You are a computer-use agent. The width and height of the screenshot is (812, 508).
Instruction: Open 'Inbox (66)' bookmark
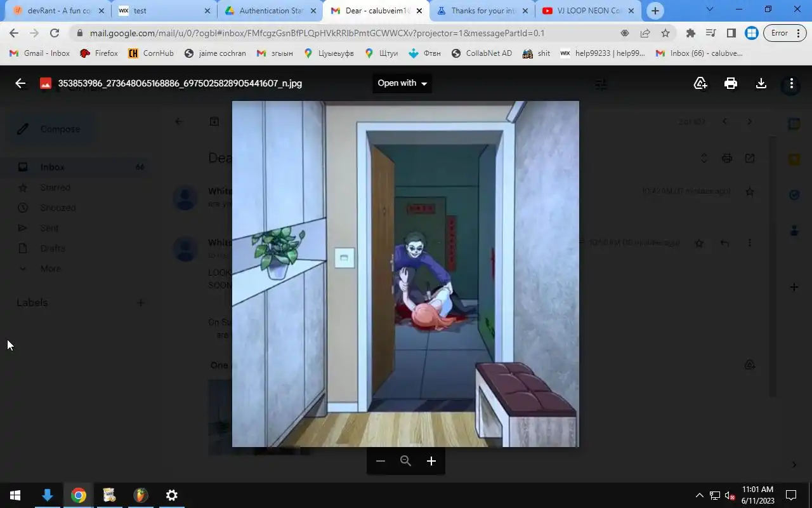pos(699,53)
